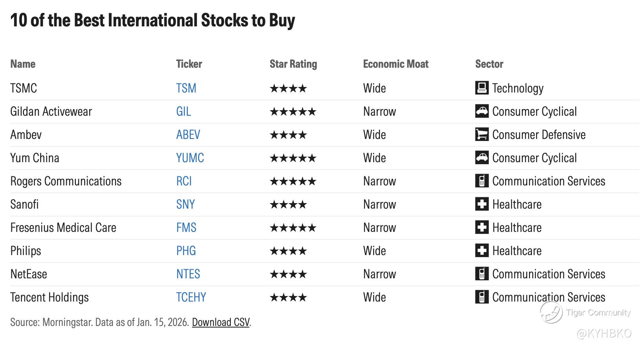
Task: Click the Ticker column header
Action: click(x=189, y=64)
